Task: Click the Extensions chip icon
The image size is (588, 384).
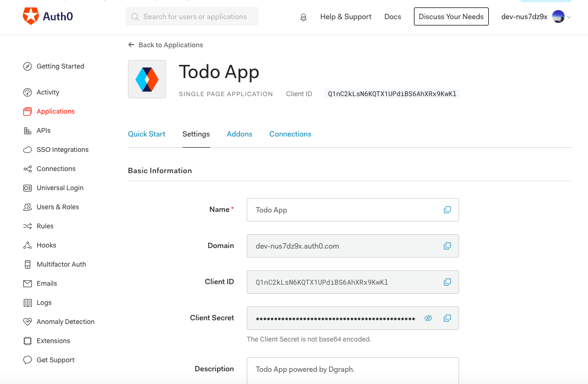Action: [x=28, y=341]
